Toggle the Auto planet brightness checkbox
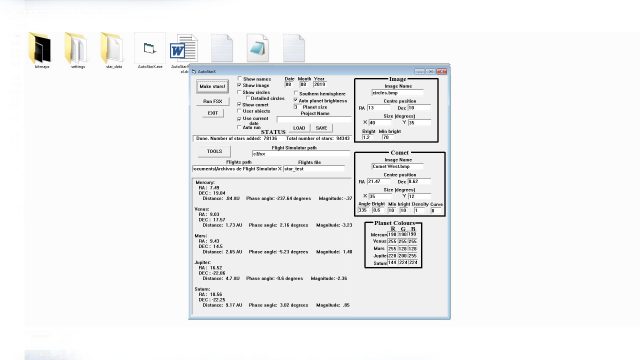 [x=296, y=100]
